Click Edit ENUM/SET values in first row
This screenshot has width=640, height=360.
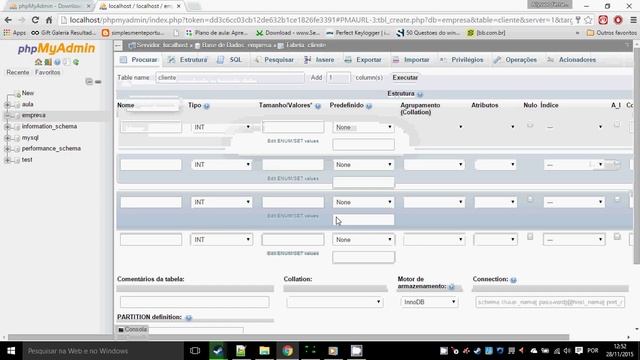coord(293,141)
